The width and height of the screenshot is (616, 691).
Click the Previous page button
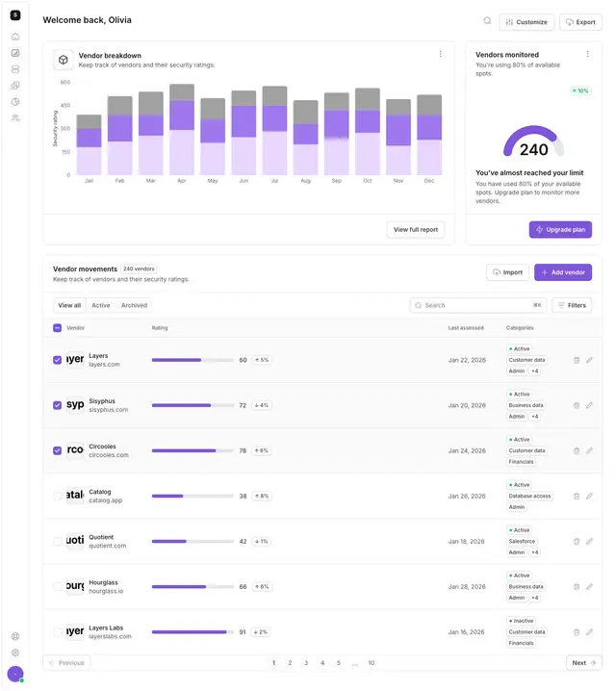[x=66, y=663]
